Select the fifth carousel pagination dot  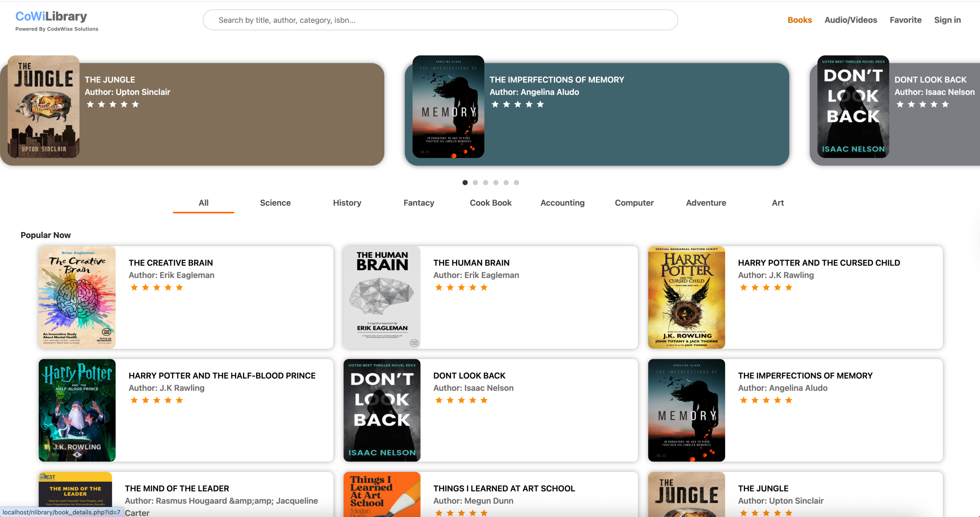tap(506, 183)
